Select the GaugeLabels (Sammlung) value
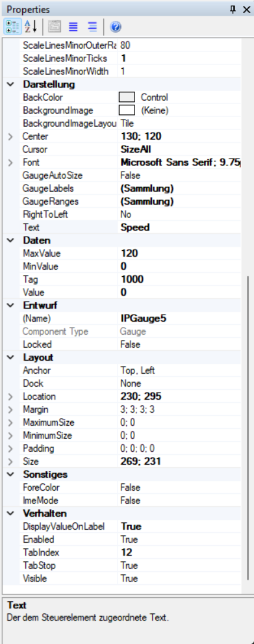This screenshot has width=254, height=644. tap(147, 188)
